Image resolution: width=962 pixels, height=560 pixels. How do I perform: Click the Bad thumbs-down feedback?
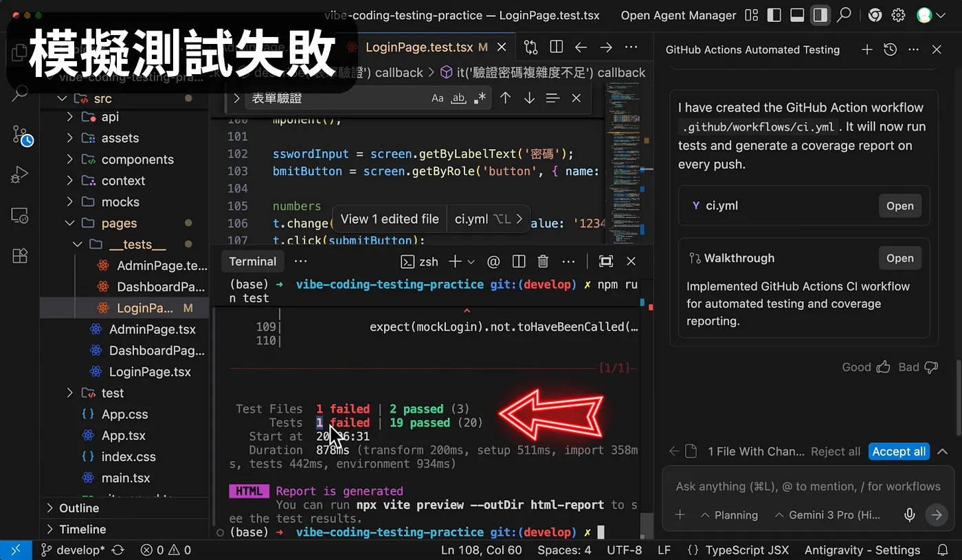pos(918,367)
